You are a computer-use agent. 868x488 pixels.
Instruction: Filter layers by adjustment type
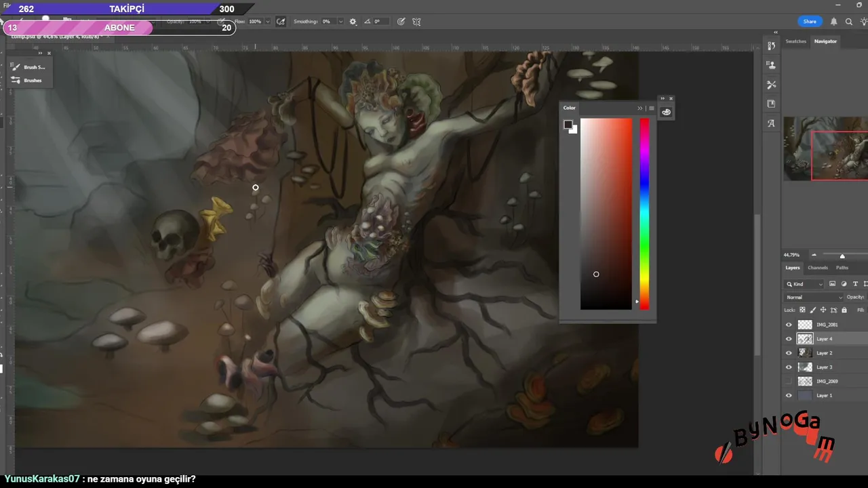click(844, 284)
